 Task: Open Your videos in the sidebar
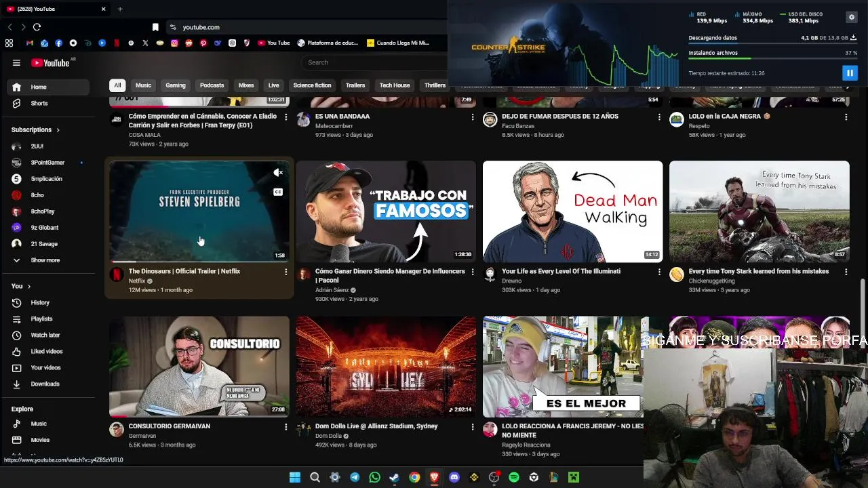point(47,367)
